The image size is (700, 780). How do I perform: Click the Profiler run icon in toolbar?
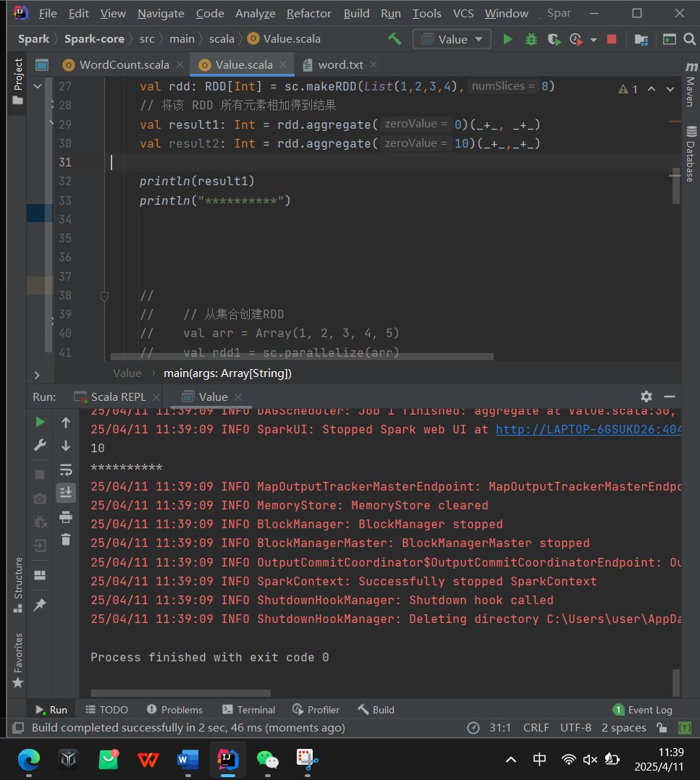point(576,39)
